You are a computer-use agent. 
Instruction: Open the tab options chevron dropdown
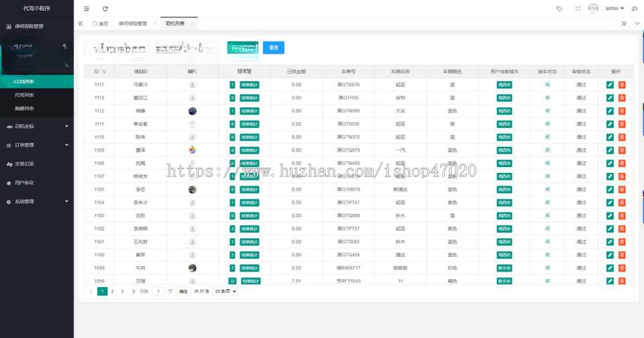coord(637,23)
